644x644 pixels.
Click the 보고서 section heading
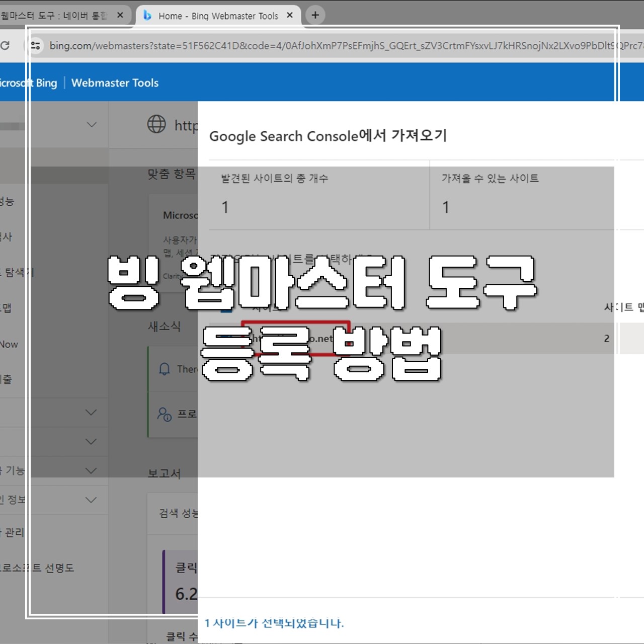[x=164, y=473]
